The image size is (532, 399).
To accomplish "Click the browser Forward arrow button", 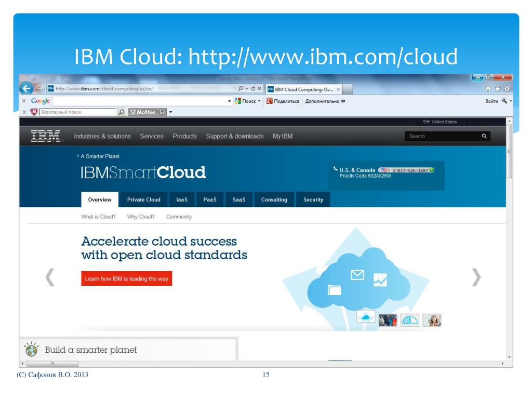I will point(39,88).
